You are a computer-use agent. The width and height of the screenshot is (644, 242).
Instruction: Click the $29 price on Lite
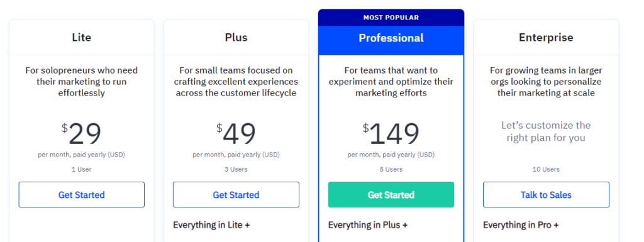click(x=81, y=134)
